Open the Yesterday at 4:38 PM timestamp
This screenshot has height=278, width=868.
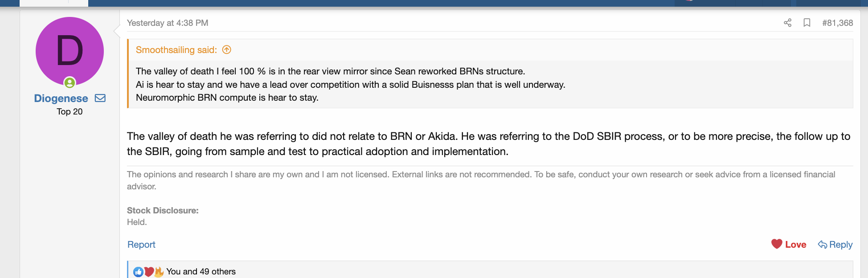pyautogui.click(x=168, y=23)
